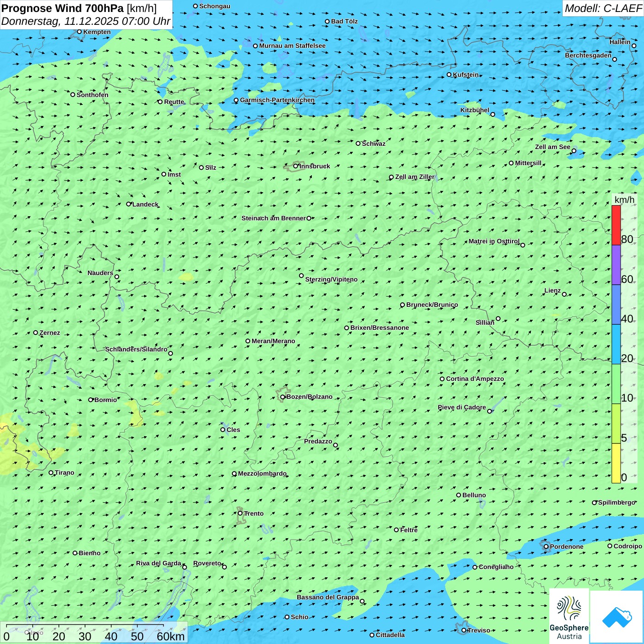Select the yellow legend color band
The image size is (644, 644).
click(616, 463)
